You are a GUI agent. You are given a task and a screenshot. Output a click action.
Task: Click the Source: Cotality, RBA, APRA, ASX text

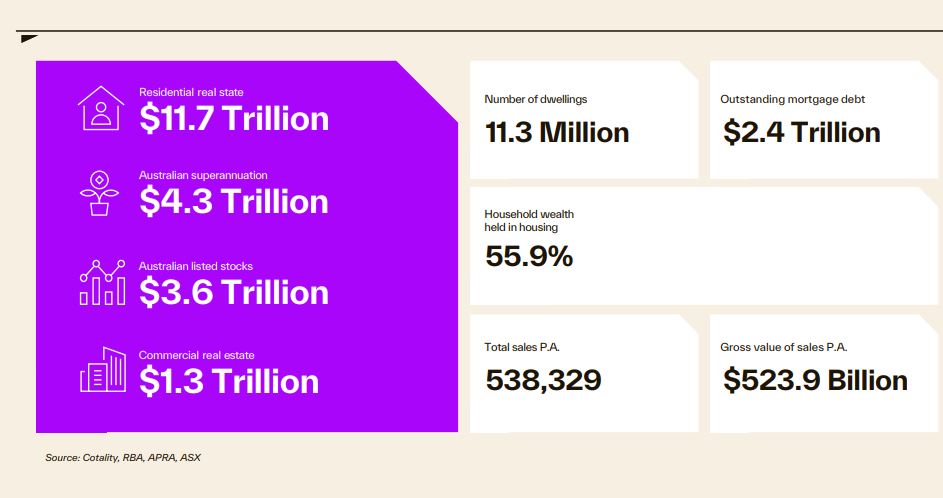click(x=123, y=458)
